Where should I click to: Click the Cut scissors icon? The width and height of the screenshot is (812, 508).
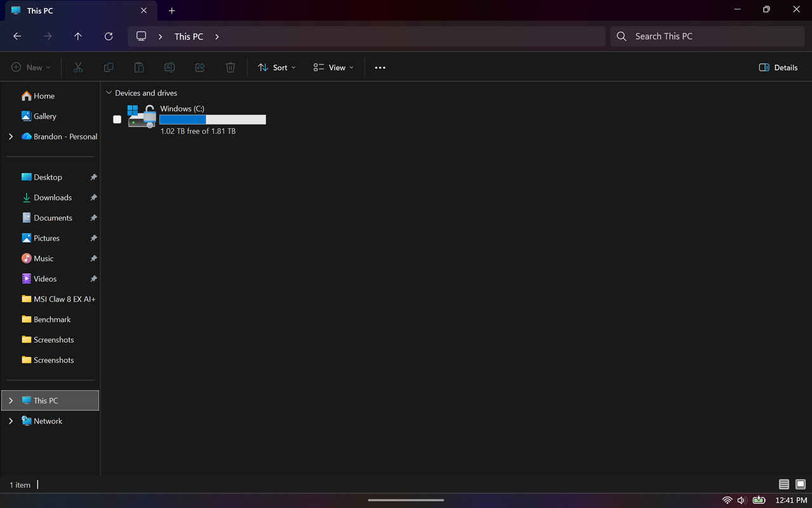[78, 67]
